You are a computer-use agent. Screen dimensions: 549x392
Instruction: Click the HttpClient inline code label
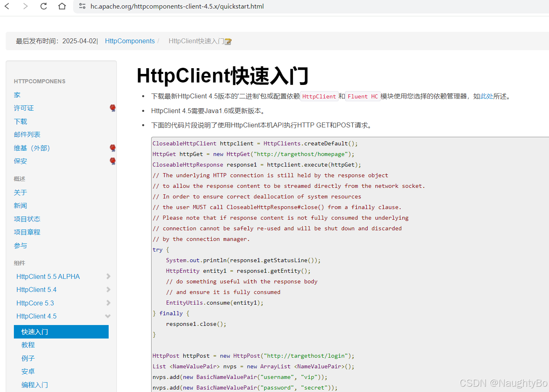pos(319,96)
